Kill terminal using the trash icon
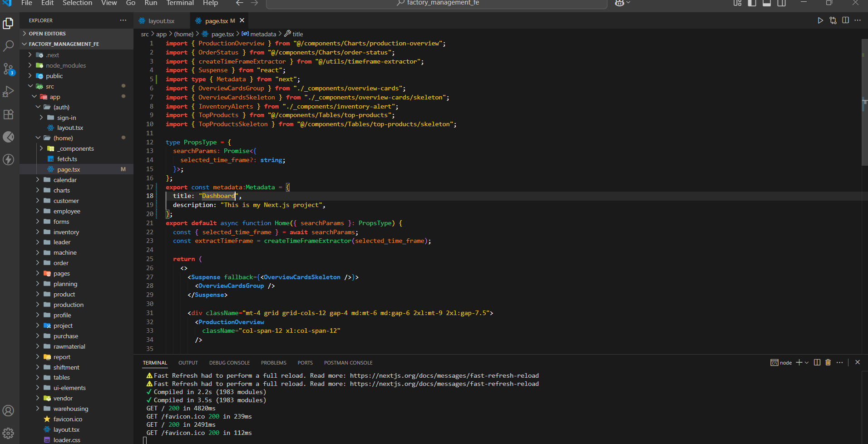The width and height of the screenshot is (868, 444). 828,362
